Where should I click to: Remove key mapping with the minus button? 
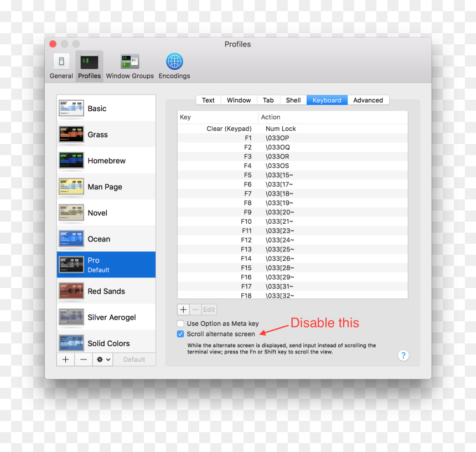195,310
